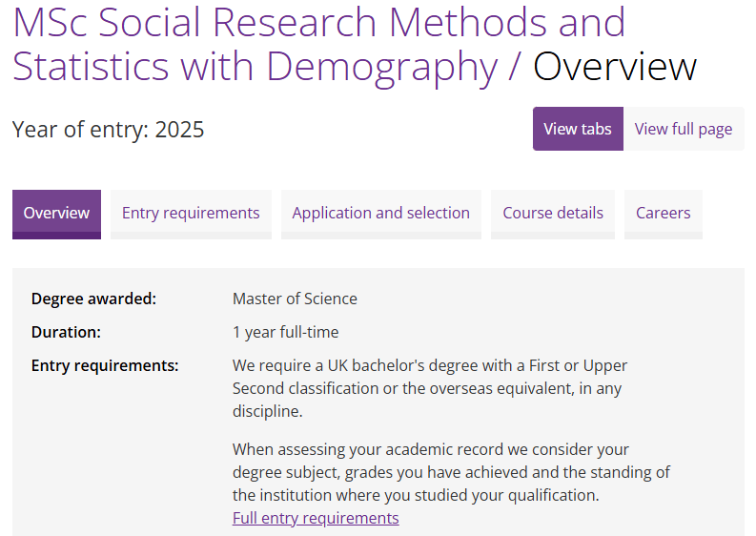The width and height of the screenshot is (756, 536).
Task: Switch to View full page mode
Action: [x=684, y=129]
